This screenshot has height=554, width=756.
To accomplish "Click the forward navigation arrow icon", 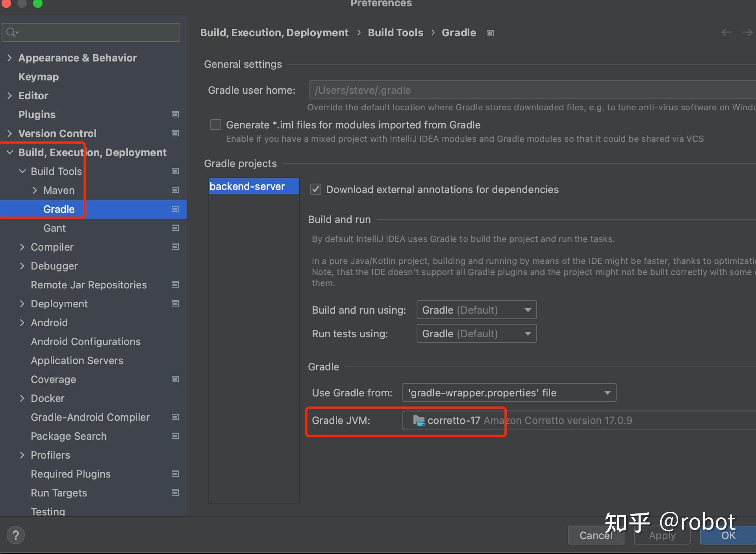I will (747, 33).
